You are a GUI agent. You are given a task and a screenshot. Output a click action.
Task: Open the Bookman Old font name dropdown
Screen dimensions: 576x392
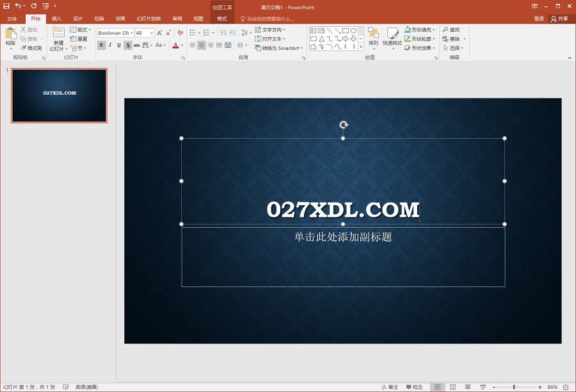(x=132, y=33)
